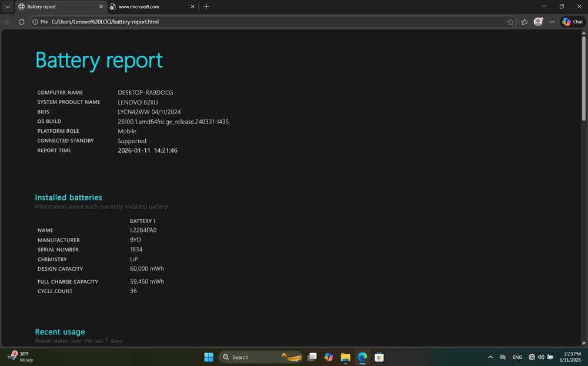Image resolution: width=588 pixels, height=366 pixels.
Task: Select full charge capacity 59,450 mWh
Action: 147,282
